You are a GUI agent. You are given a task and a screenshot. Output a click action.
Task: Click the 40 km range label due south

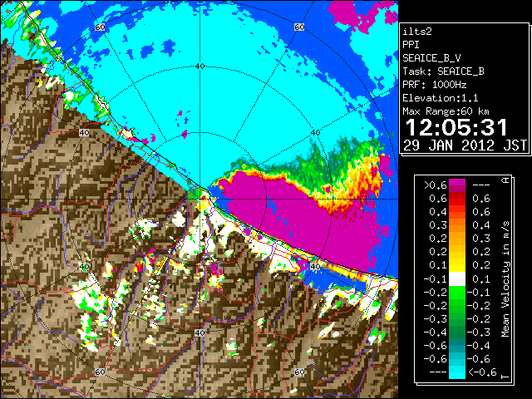click(x=199, y=332)
